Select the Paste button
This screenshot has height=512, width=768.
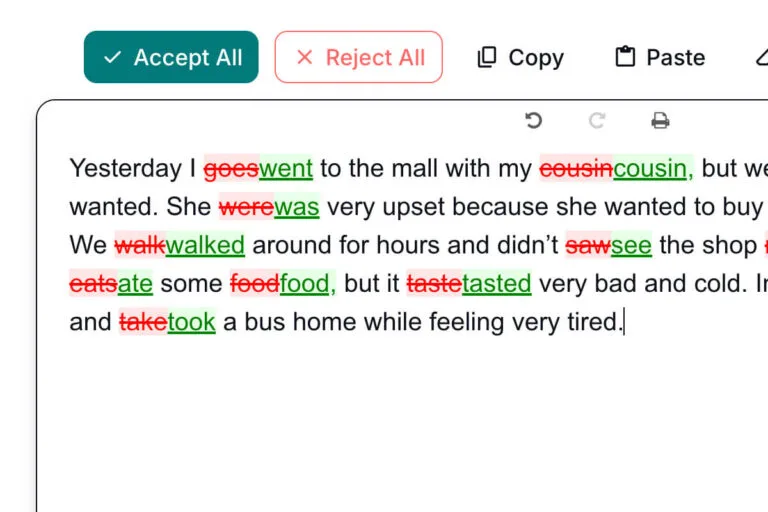click(660, 57)
